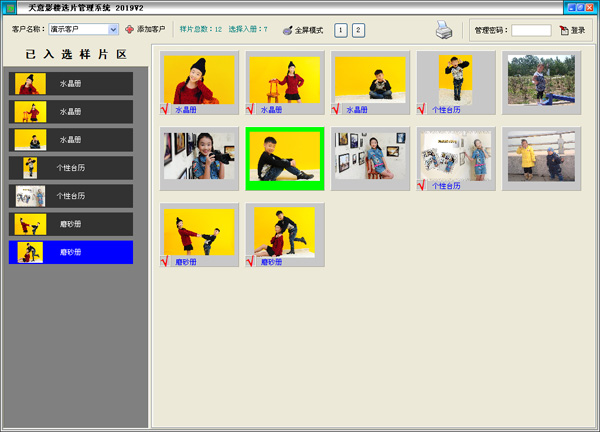
Task: Open the 客户名称 customer dropdown
Action: (112, 30)
